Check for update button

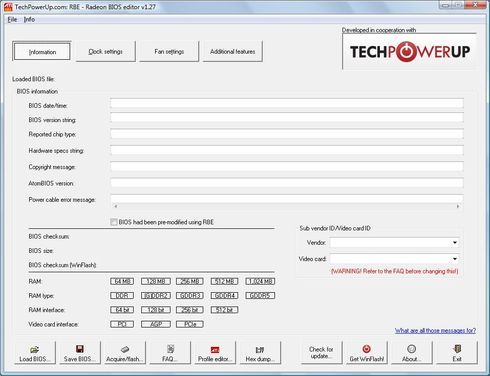click(x=321, y=353)
